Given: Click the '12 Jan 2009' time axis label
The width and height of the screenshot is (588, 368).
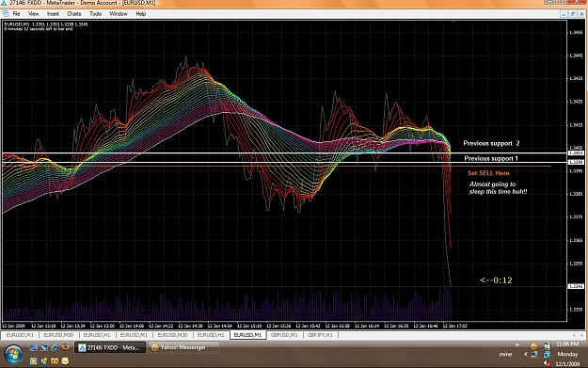Looking at the screenshot, I should tap(13, 326).
